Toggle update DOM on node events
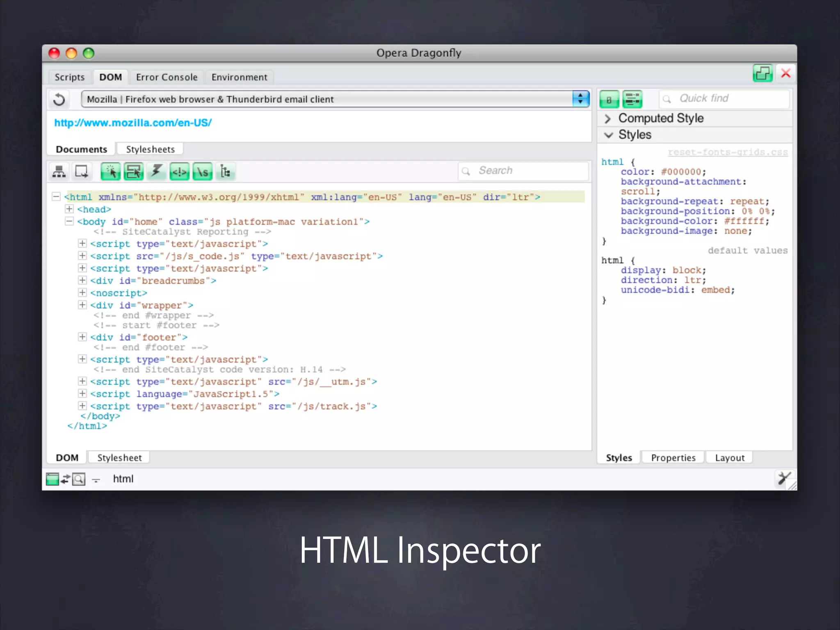Image resolution: width=840 pixels, height=630 pixels. [x=156, y=171]
